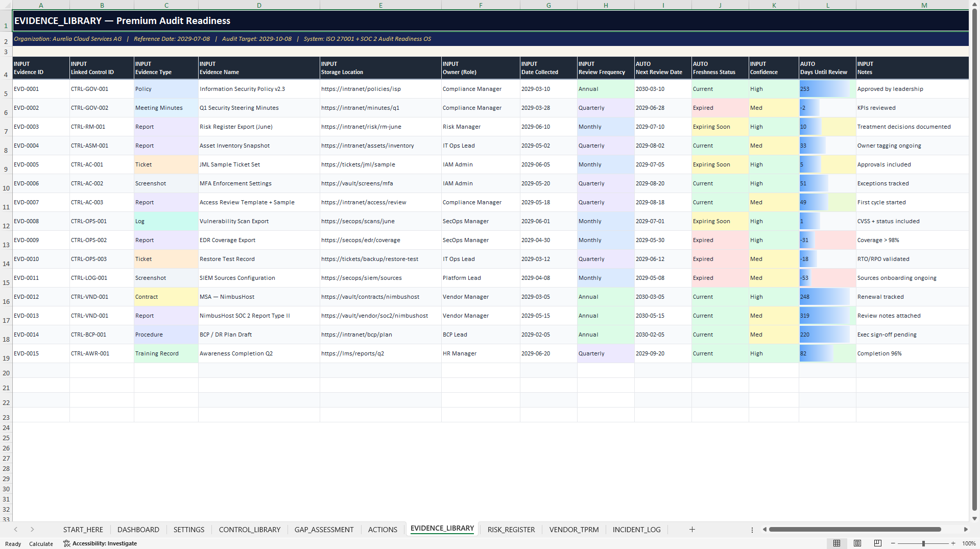
Task: Switch to Page Layout view
Action: [x=857, y=543]
